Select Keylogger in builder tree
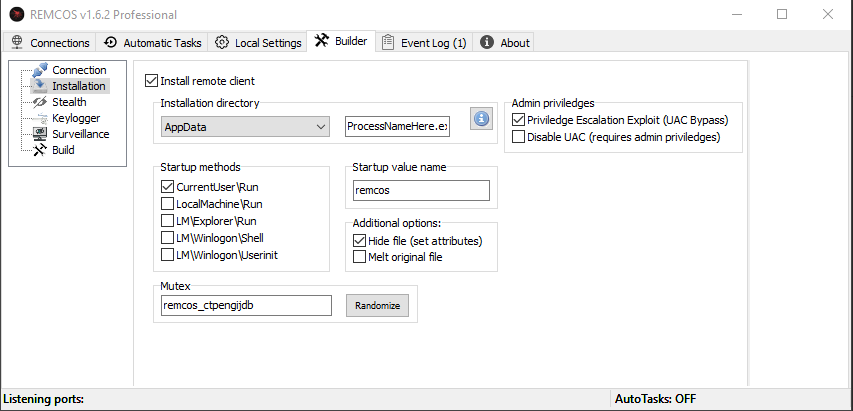The height and width of the screenshot is (411, 853). (x=76, y=118)
